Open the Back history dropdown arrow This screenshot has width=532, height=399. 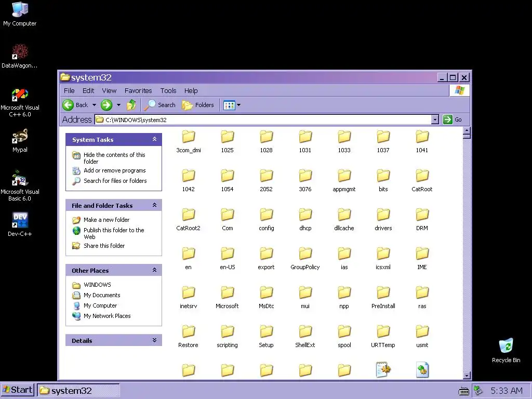tap(95, 105)
